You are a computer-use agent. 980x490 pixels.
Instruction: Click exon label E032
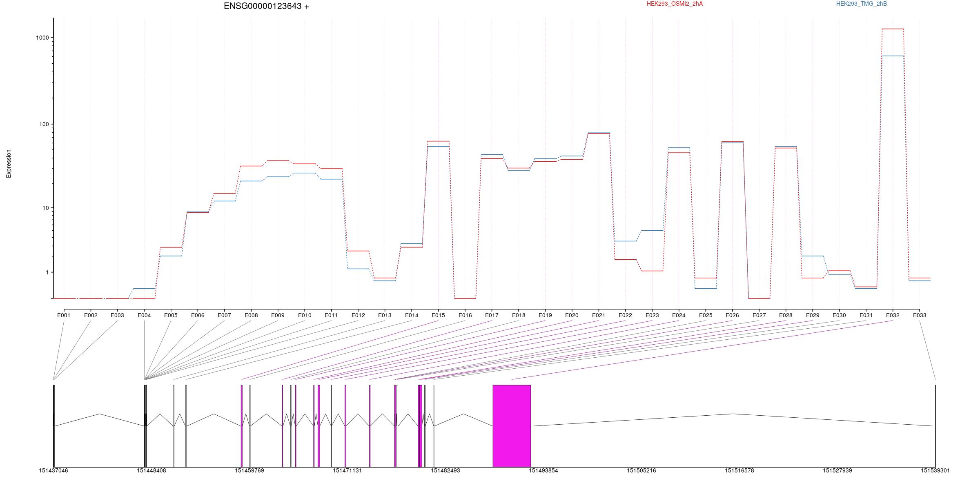tap(893, 315)
